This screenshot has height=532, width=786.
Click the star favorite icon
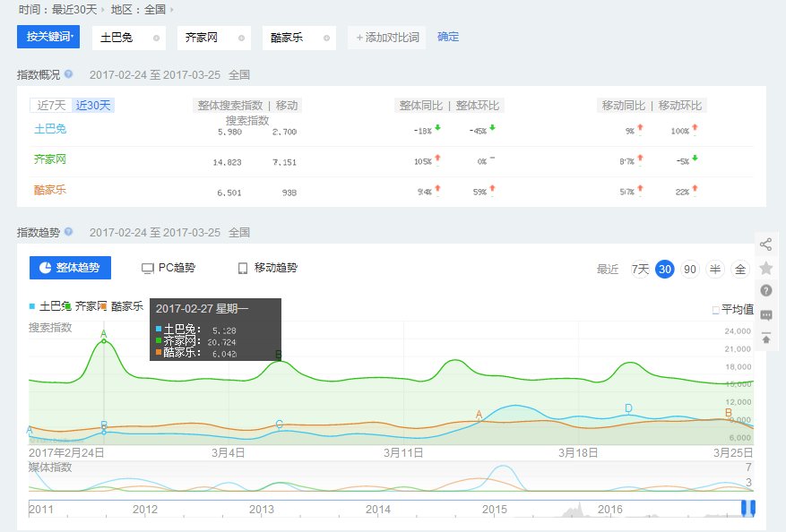[766, 268]
